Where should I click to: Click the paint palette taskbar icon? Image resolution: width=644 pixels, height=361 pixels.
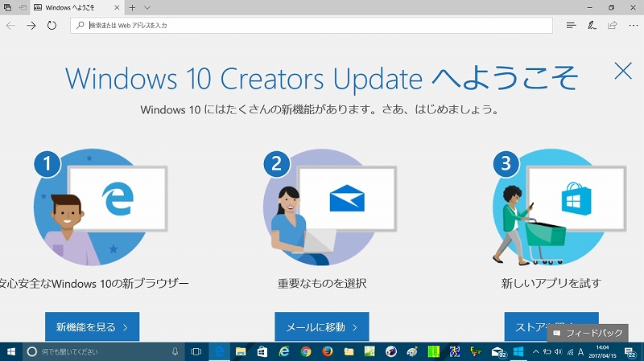coord(412,351)
